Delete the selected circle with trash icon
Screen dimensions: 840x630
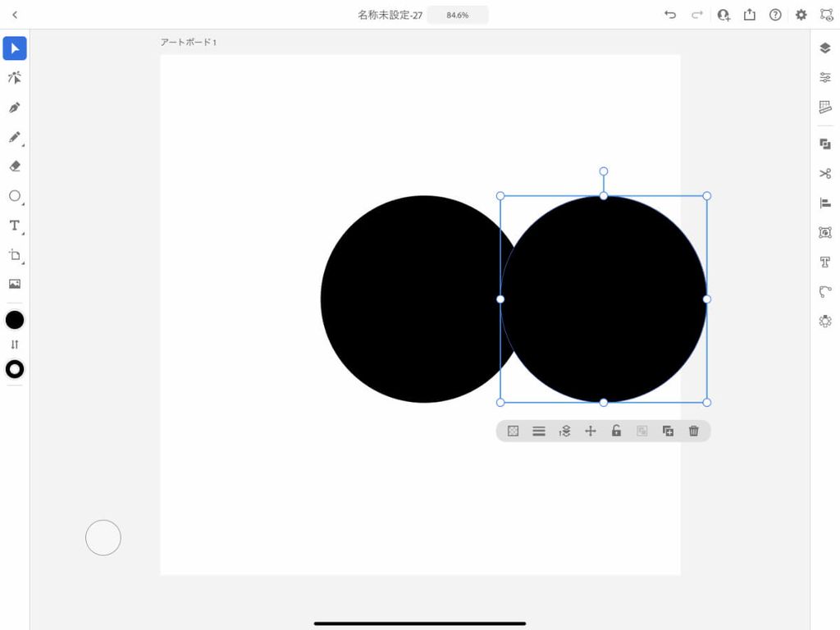694,431
